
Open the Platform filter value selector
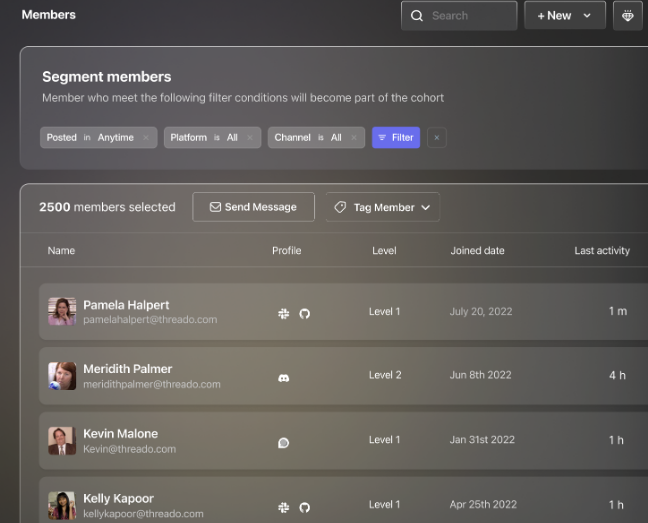tap(232, 138)
